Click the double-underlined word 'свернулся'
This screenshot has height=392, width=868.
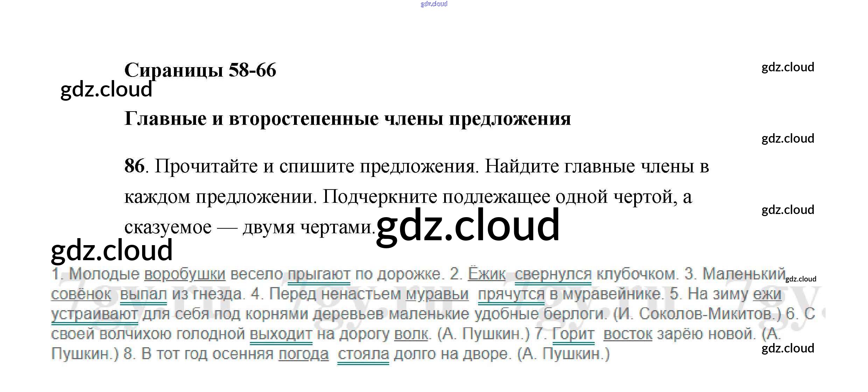(x=553, y=274)
